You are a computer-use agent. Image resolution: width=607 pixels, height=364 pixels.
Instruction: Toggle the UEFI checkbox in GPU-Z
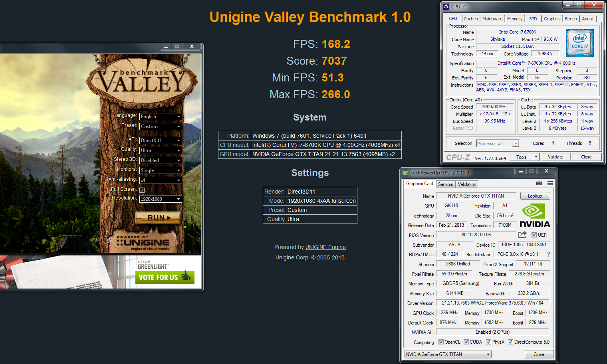tap(534, 235)
